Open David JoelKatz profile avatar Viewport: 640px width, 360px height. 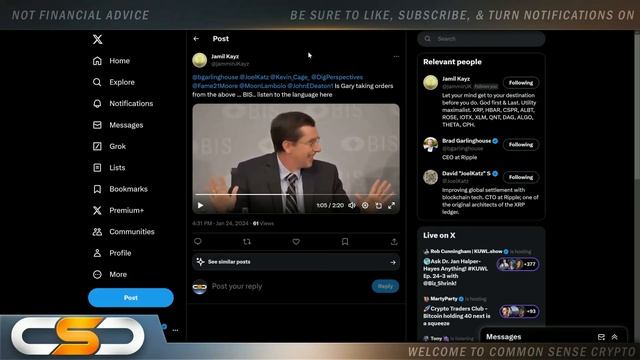click(x=430, y=177)
